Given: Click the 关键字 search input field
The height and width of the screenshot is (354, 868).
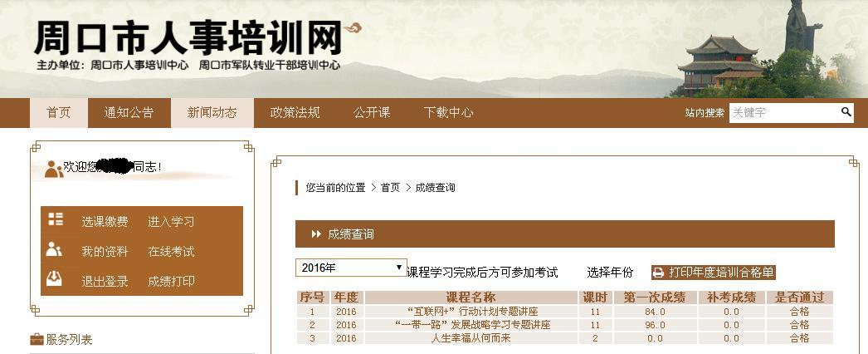Looking at the screenshot, I should pos(783,113).
